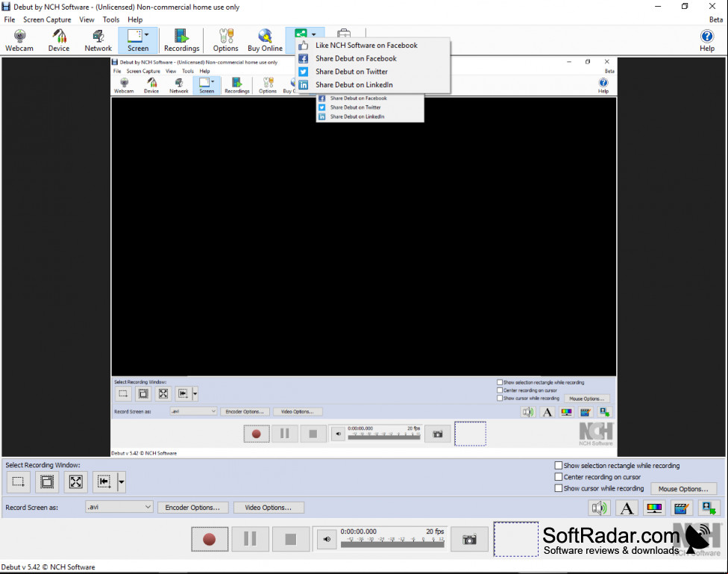Open audio settings via the large speaker icon
The height and width of the screenshot is (574, 728).
tap(599, 508)
